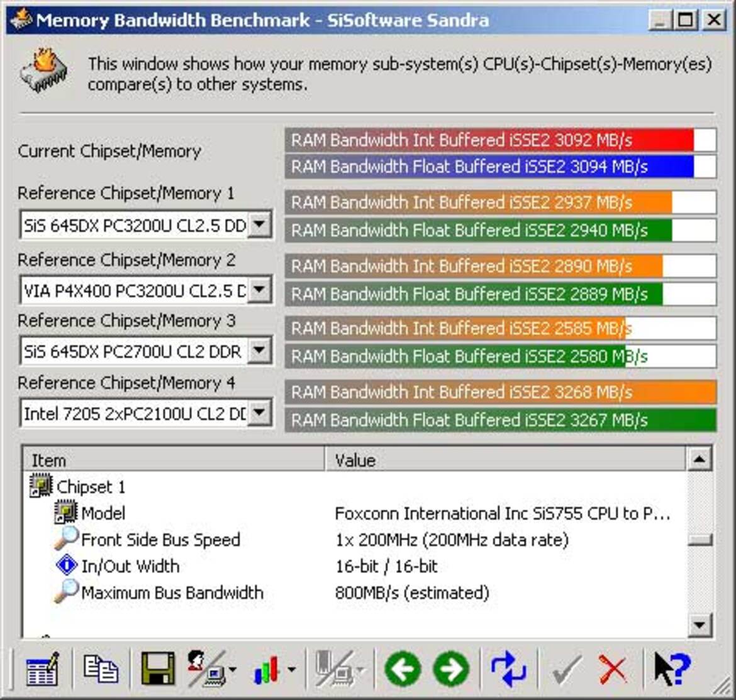Click the value '800MB/s (estimated)'
The width and height of the screenshot is (736, 700).
[x=412, y=592]
